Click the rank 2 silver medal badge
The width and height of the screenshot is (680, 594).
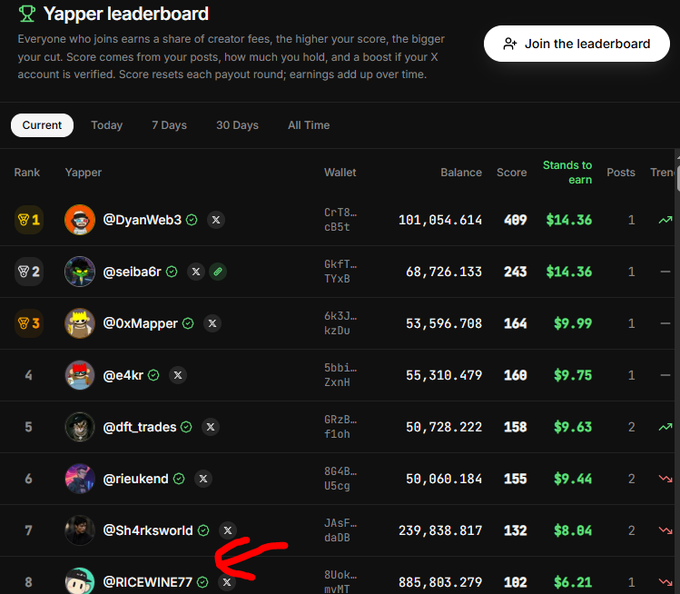point(29,272)
